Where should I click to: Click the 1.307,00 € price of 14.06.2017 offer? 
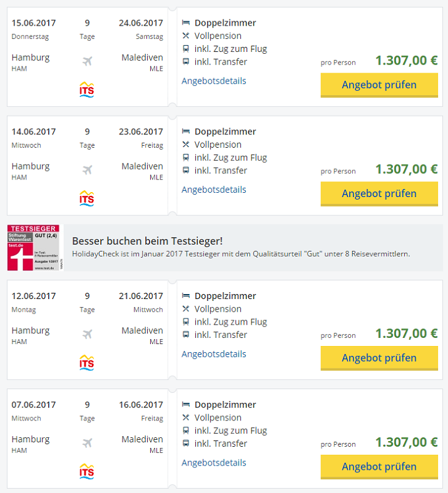406,169
